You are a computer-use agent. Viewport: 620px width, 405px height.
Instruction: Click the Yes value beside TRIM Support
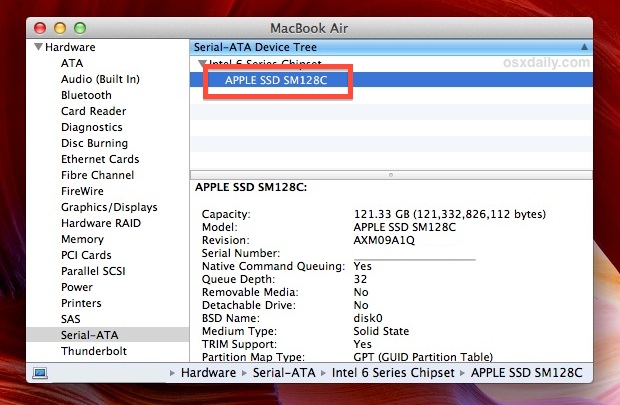coord(362,344)
